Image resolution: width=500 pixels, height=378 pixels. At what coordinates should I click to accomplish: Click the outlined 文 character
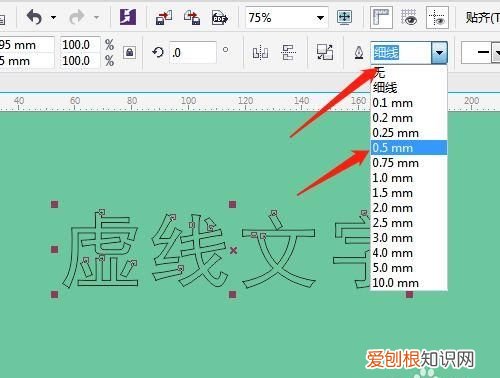click(279, 250)
